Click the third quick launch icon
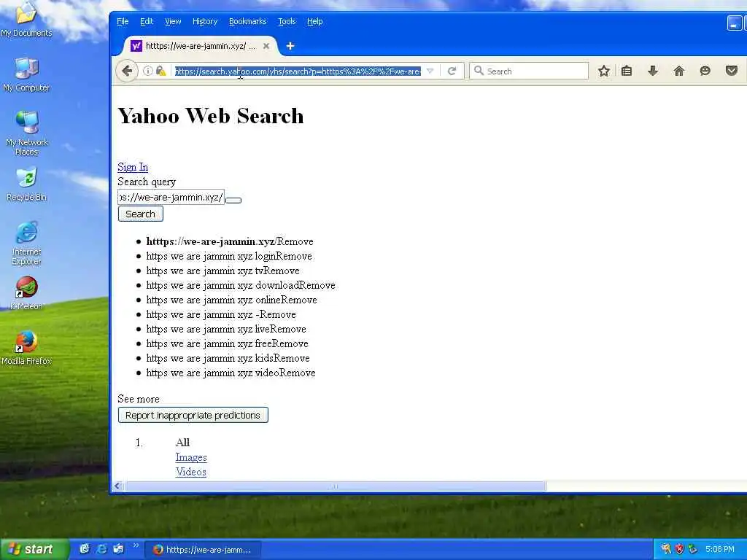The height and width of the screenshot is (560, 747). click(x=118, y=549)
